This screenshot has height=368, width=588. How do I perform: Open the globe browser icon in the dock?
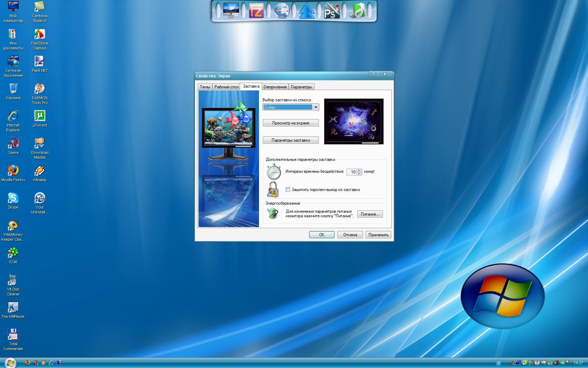pos(281,11)
